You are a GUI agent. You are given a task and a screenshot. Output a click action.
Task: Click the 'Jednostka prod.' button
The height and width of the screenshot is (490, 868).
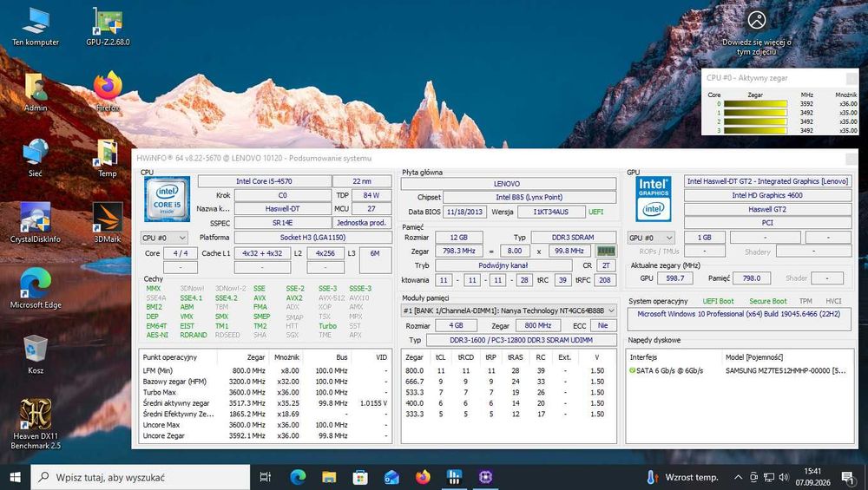(x=361, y=223)
